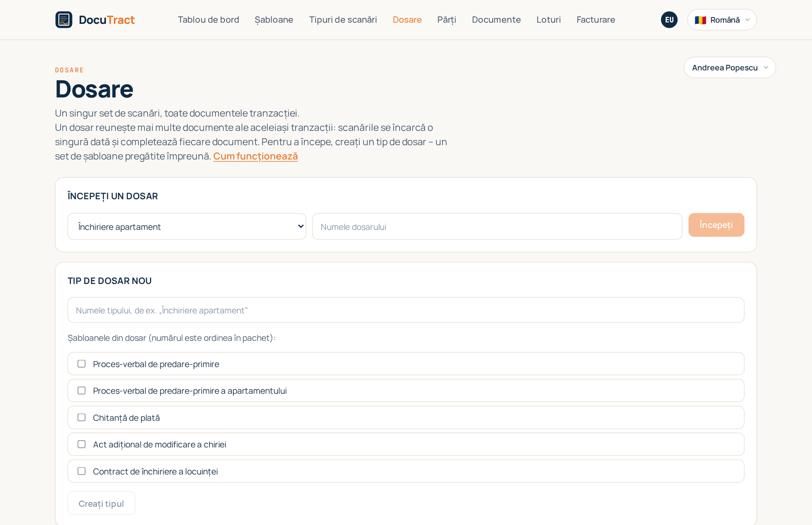Screen dimensions: 812x525
Task: Click the Începeți button
Action: coord(716,225)
